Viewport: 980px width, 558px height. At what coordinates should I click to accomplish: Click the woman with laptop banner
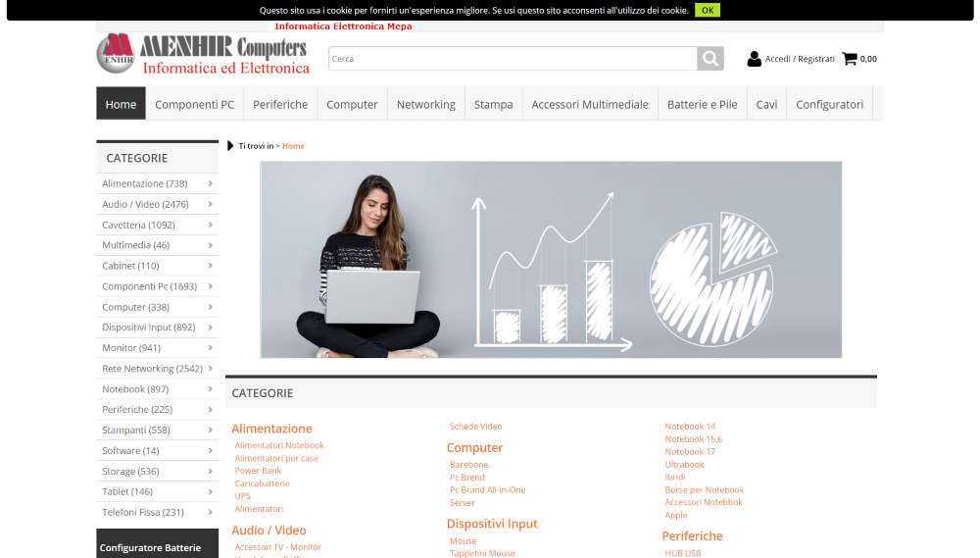(551, 260)
